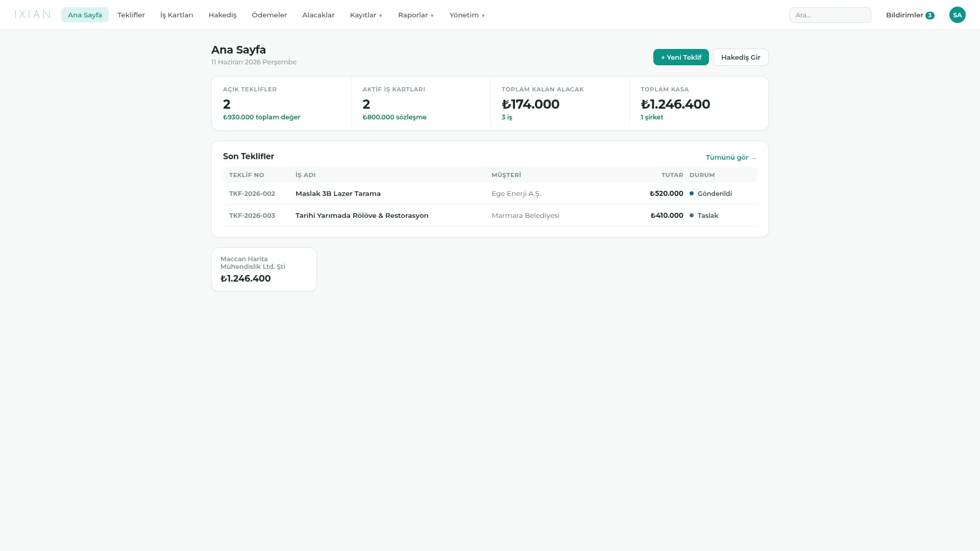
Task: Click the Ara search field
Action: tap(830, 15)
